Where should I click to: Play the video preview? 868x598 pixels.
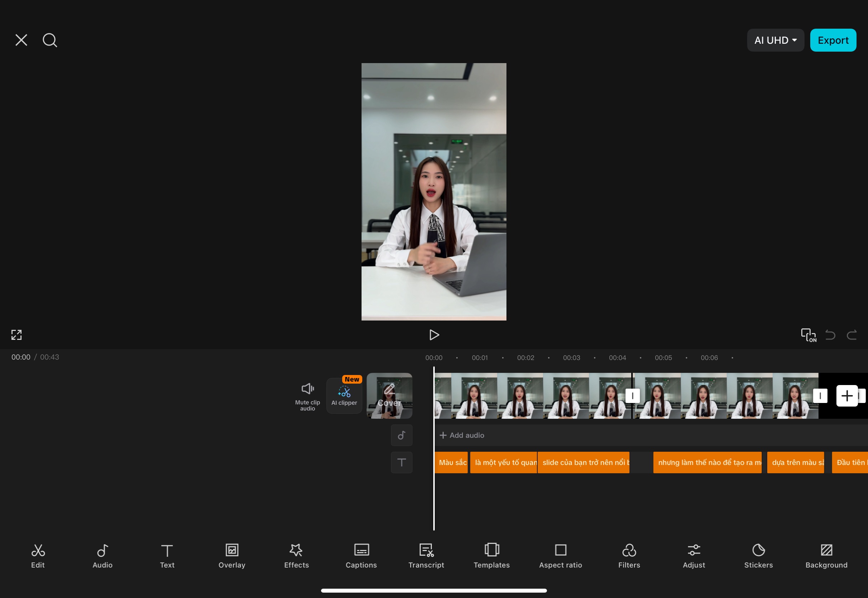[434, 334]
